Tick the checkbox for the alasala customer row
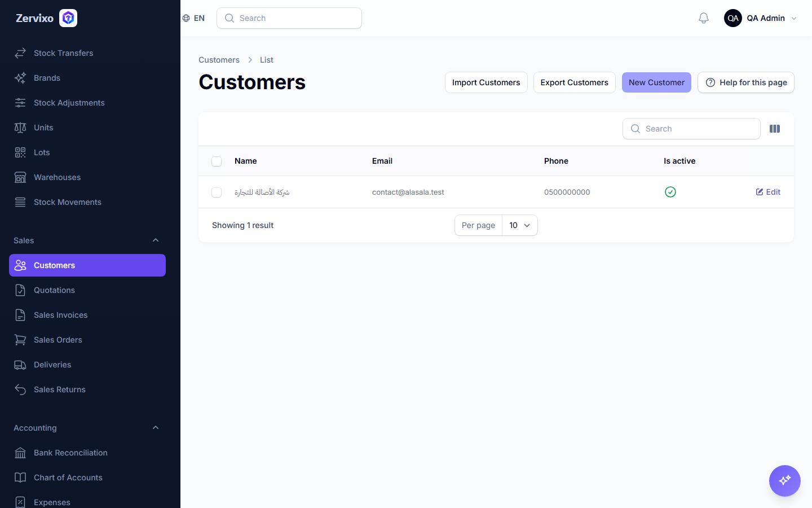 click(217, 192)
